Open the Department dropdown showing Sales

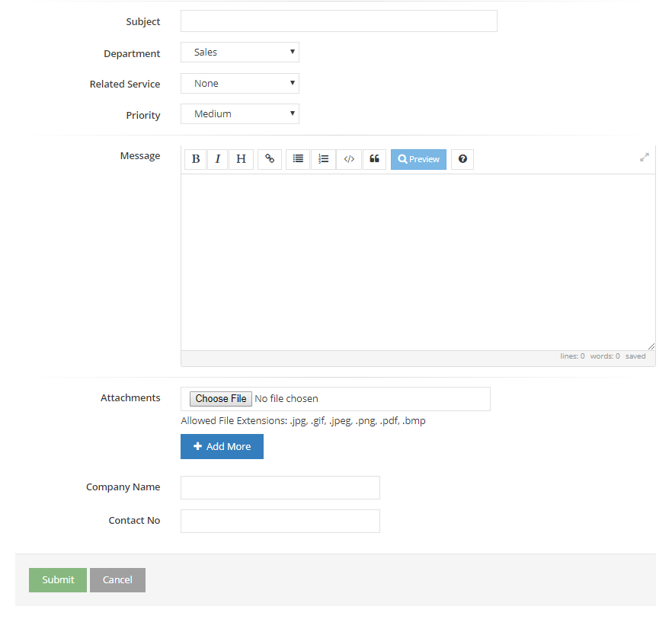239,53
